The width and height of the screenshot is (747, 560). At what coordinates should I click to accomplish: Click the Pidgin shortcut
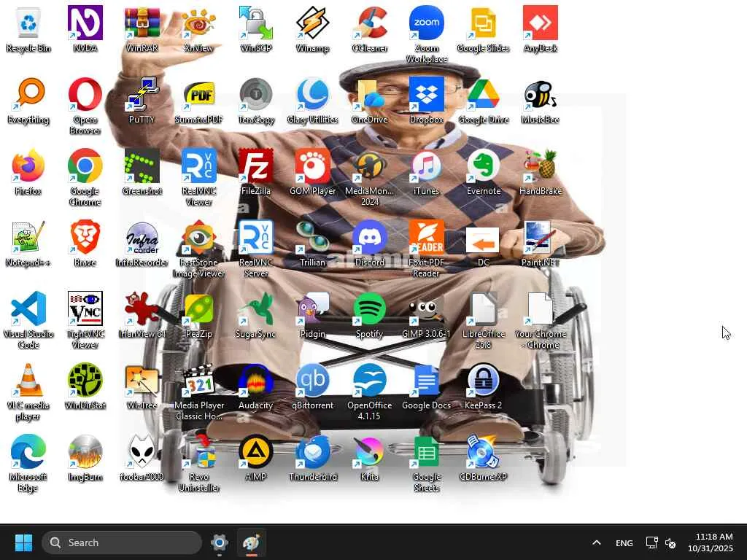point(312,315)
